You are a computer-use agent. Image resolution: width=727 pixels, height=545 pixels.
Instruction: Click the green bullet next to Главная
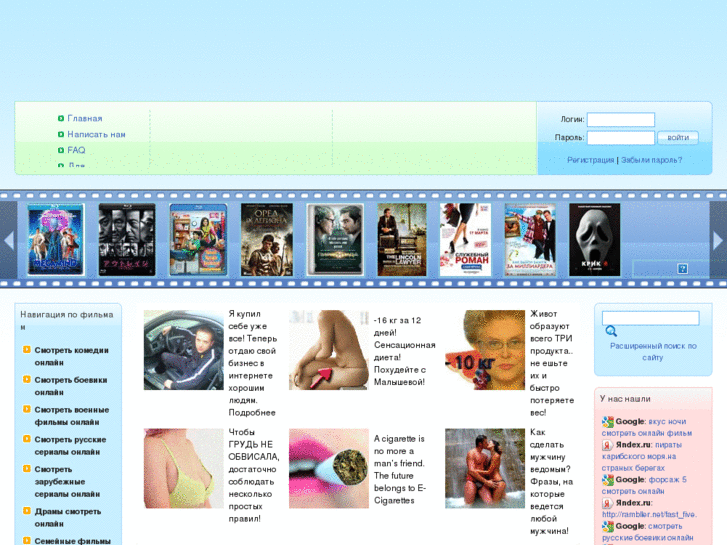tap(61, 119)
